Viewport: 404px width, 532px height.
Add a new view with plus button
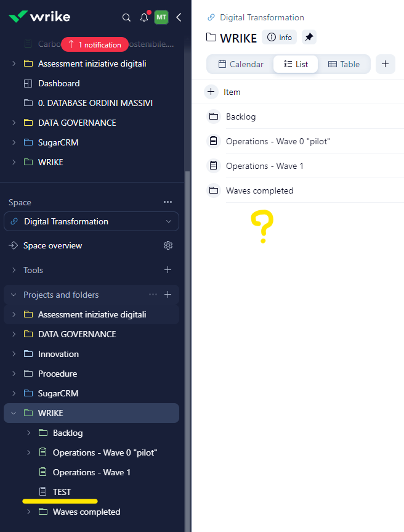(385, 64)
